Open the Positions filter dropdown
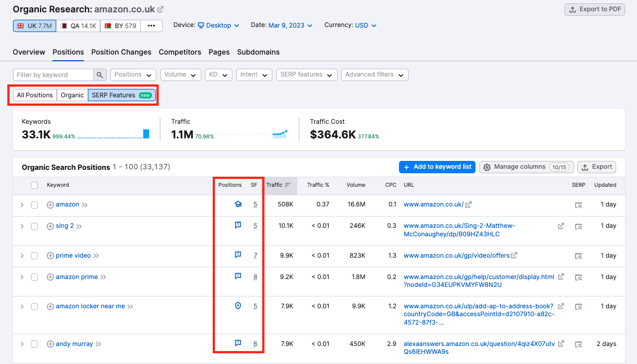637x364 pixels. click(x=133, y=75)
